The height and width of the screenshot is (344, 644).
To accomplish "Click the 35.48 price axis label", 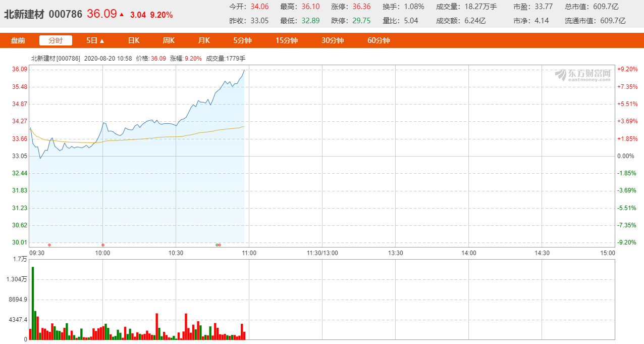I will pos(20,87).
